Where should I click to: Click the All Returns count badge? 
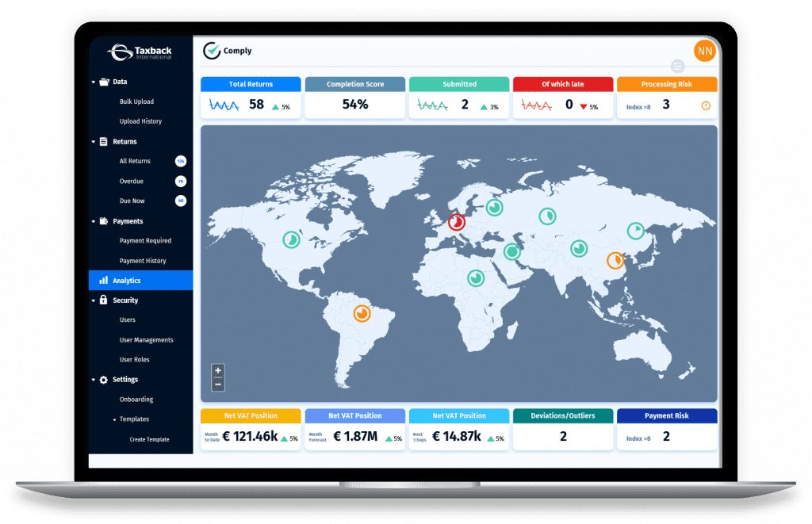click(x=181, y=161)
